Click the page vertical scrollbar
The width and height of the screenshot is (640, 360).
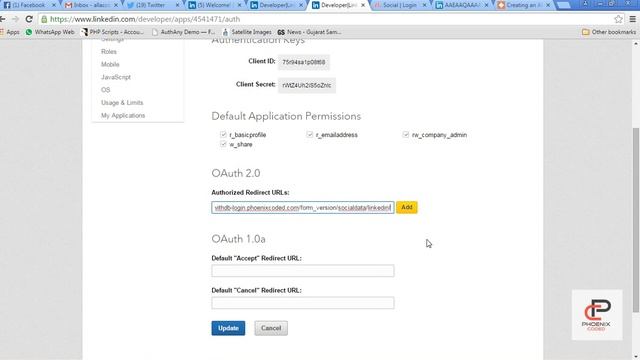(636, 220)
